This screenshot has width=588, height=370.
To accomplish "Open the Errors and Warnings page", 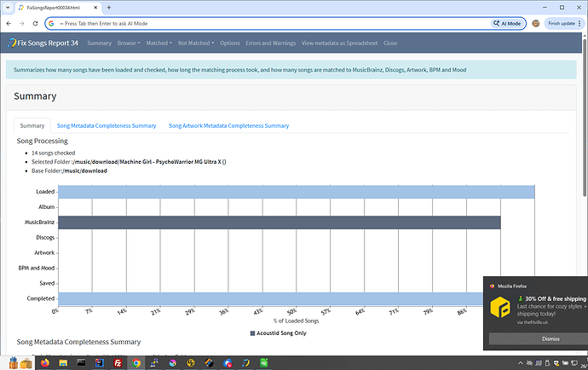I will click(x=270, y=43).
